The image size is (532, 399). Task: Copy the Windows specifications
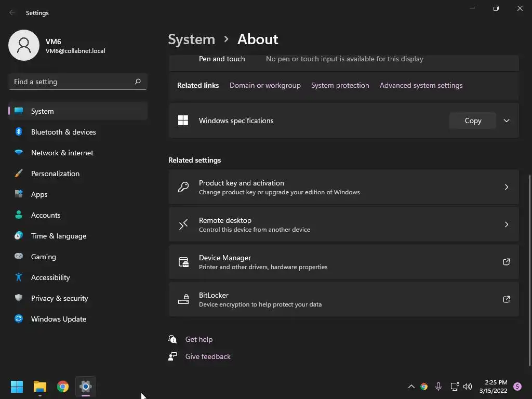pos(473,121)
